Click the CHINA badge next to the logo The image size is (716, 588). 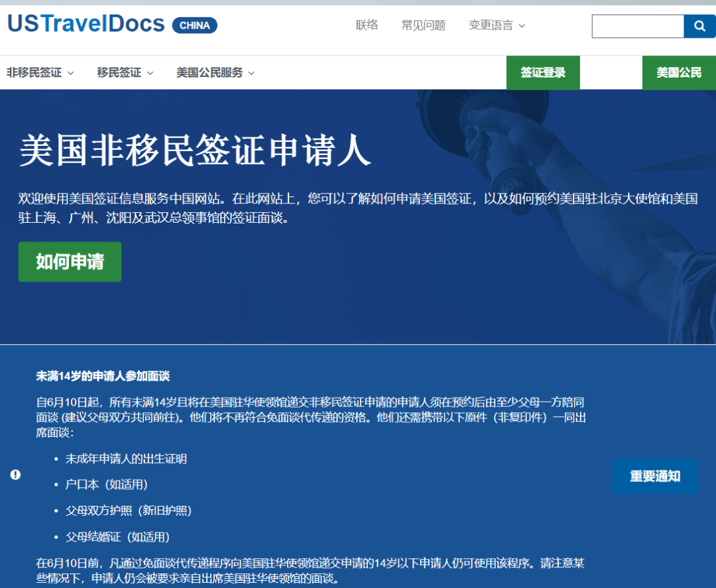pos(194,25)
